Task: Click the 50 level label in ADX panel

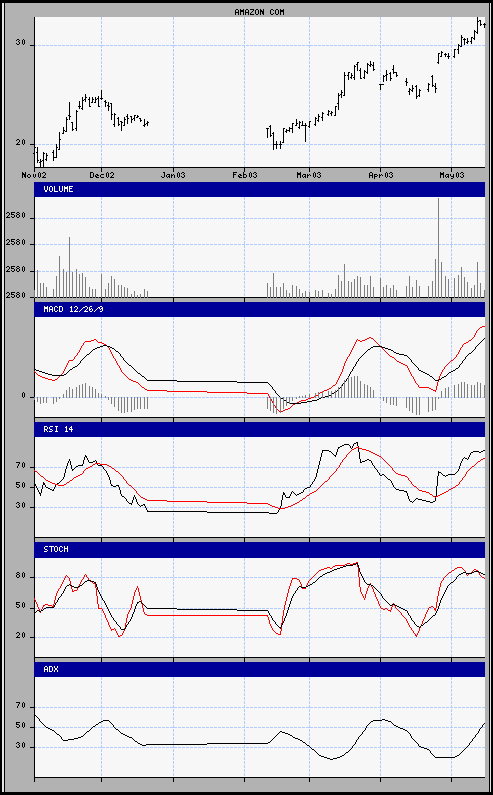Action: tap(20, 727)
